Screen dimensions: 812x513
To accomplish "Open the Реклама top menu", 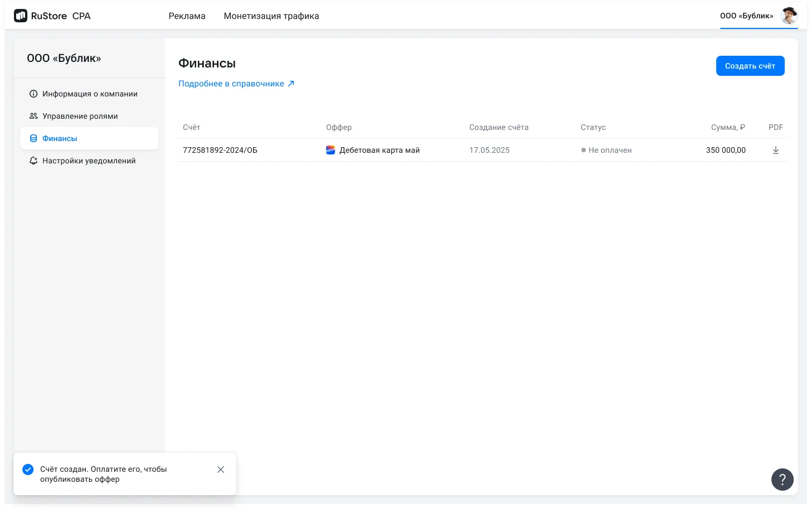I will click(x=187, y=16).
